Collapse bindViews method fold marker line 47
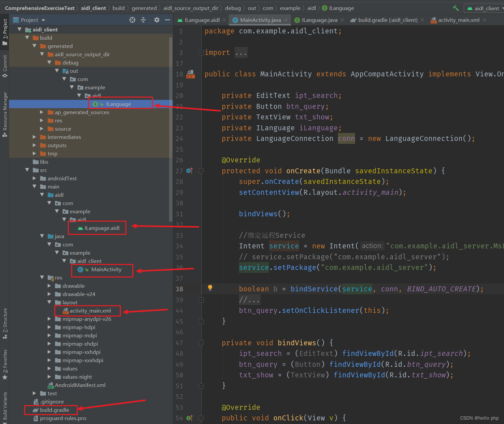The image size is (504, 424). [x=201, y=343]
